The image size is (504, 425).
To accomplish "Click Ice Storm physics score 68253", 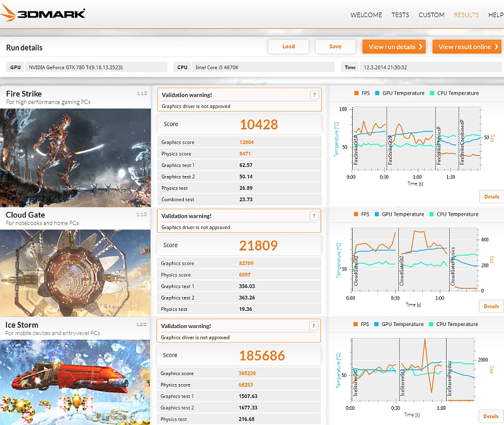I will coord(246,385).
